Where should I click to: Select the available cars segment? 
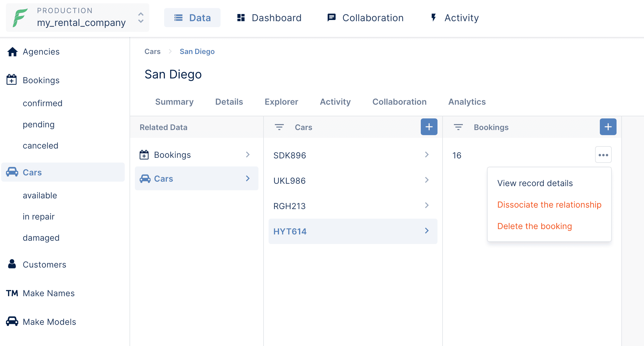(x=40, y=195)
